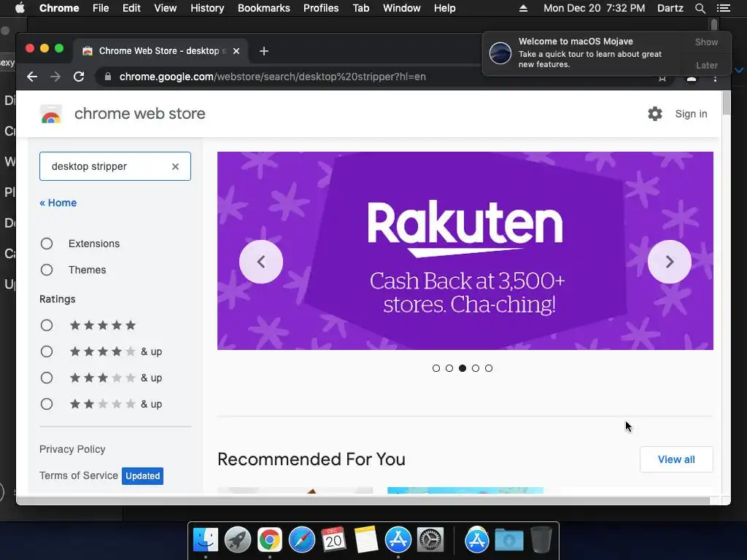Screen dimensions: 747x560
Task: Open the web store settings gear
Action: coord(655,114)
